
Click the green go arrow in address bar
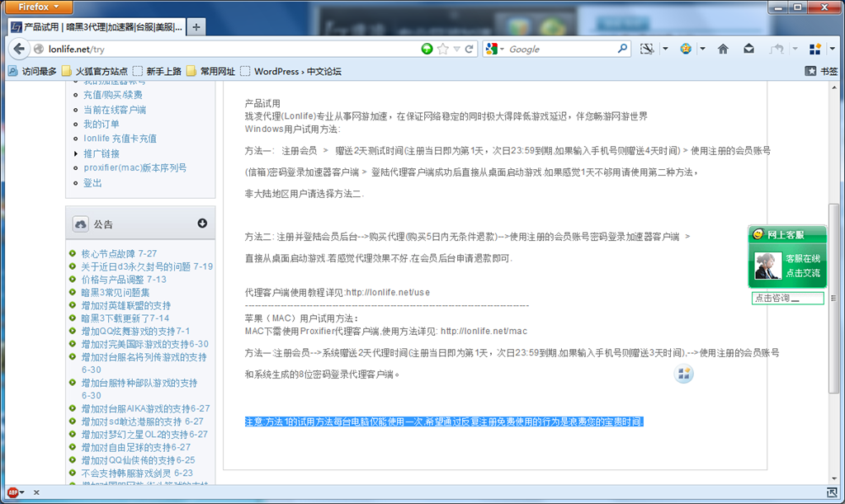(x=427, y=49)
